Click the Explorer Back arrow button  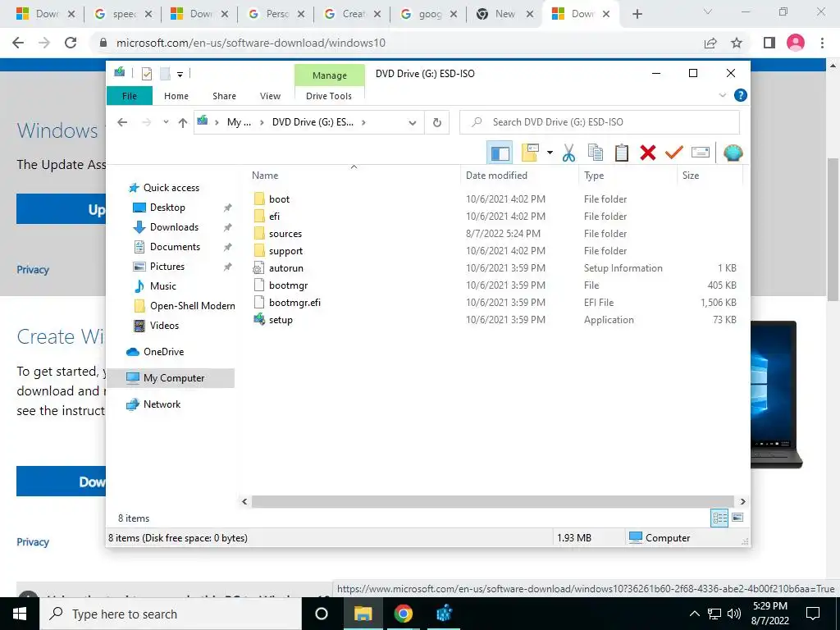123,122
